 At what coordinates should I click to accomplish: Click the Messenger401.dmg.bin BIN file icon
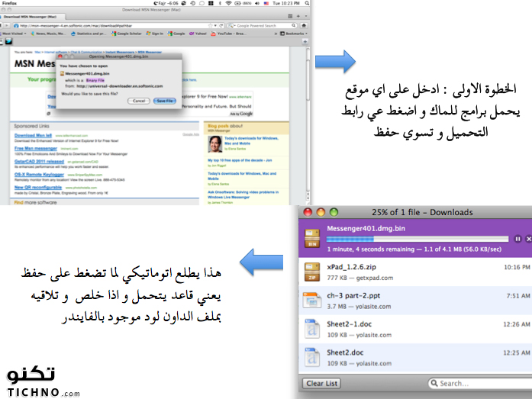coord(312,238)
